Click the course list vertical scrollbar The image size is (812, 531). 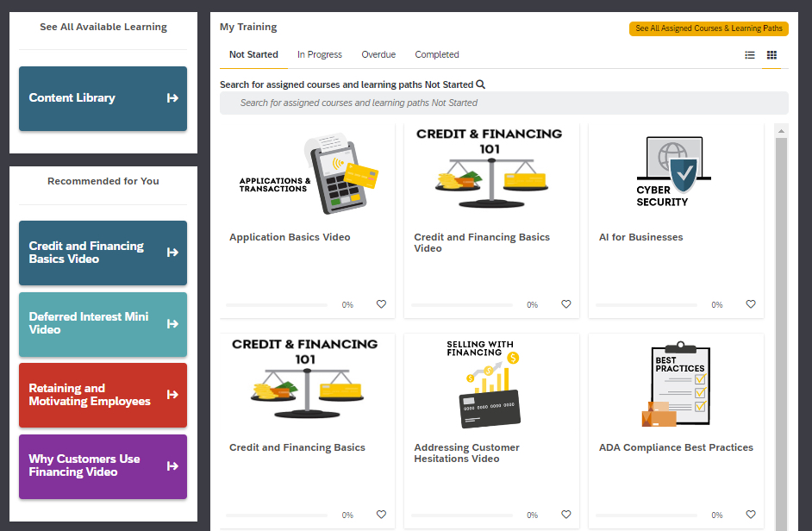point(781,334)
